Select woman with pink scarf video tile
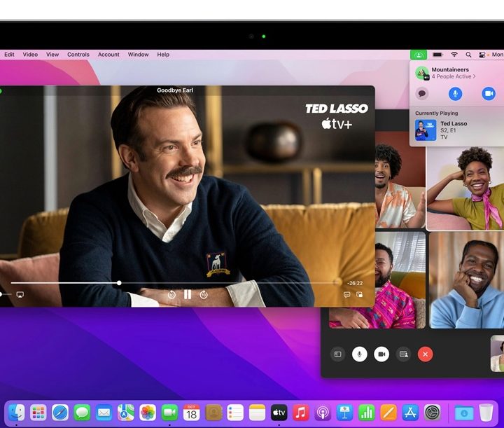Screen dimensions: 504x428 pos(465,188)
